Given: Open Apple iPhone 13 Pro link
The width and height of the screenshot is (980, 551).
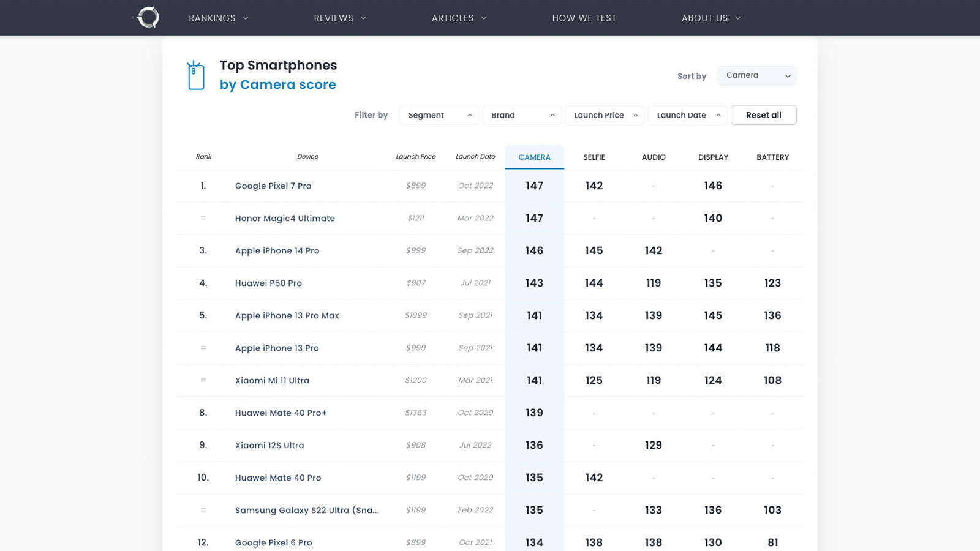Looking at the screenshot, I should click(277, 348).
